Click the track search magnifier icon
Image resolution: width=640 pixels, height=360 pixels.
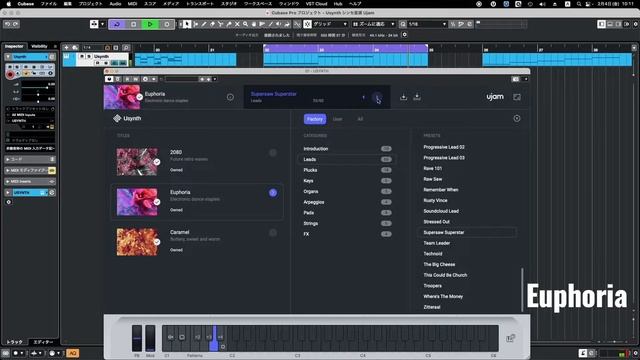(126, 48)
